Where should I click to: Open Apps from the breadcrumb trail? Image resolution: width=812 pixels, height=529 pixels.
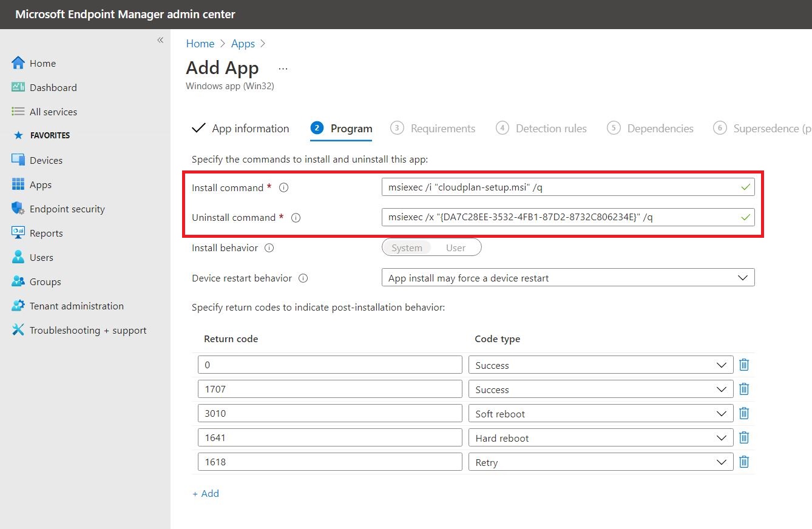pyautogui.click(x=243, y=43)
